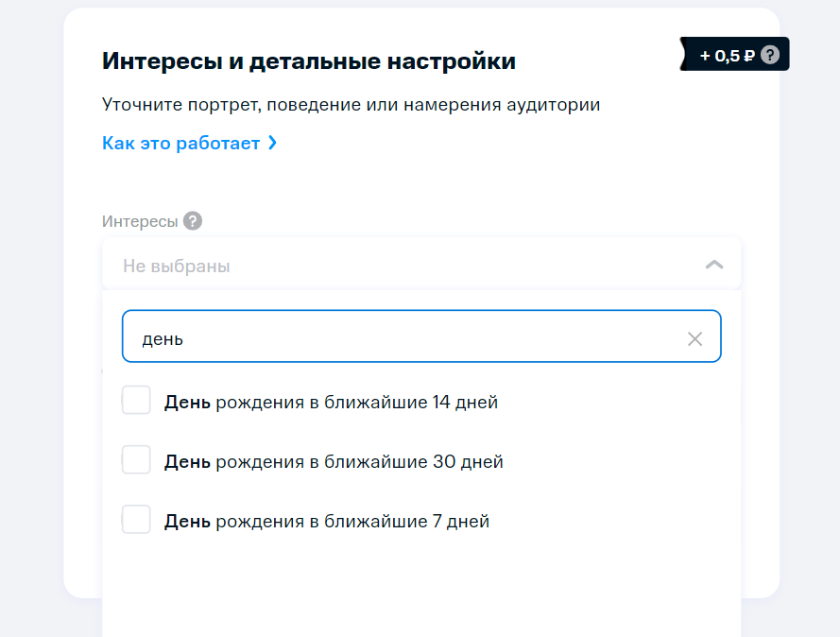Screen dimensions: 840x637
Task: Click the Интересы и детальные настройки heading
Action: click(308, 62)
